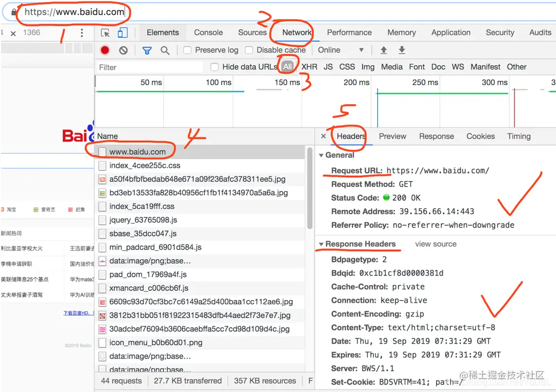
Task: Import HAR file with upload arrow
Action: click(384, 50)
